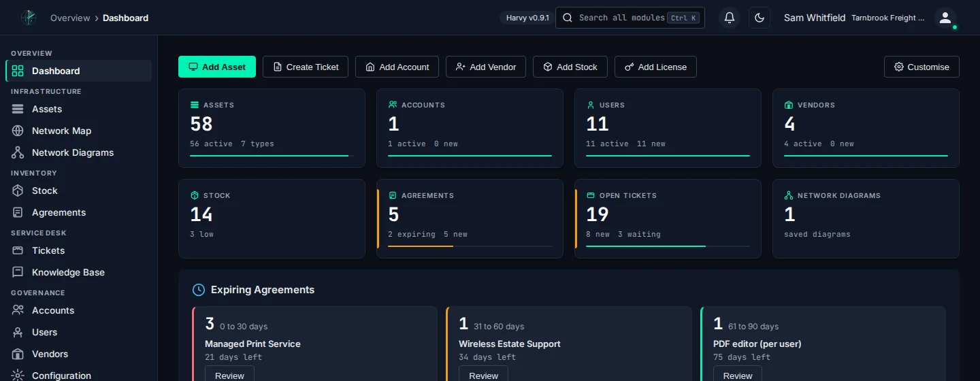Screen dimensions: 980x381
Task: Open Network Diagrams in the sidebar
Action: pos(78,152)
